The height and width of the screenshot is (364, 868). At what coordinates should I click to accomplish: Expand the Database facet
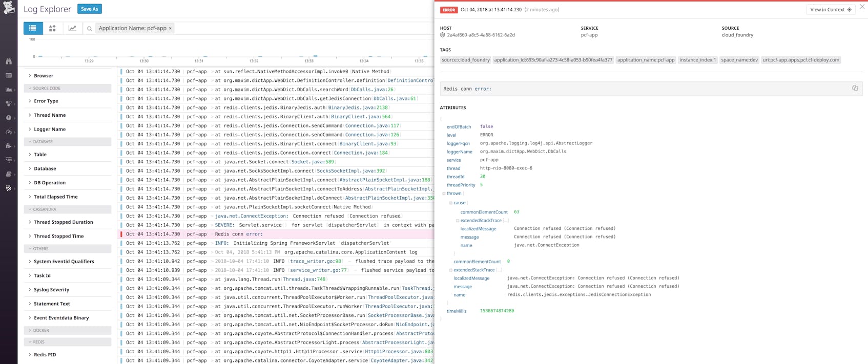67,168
